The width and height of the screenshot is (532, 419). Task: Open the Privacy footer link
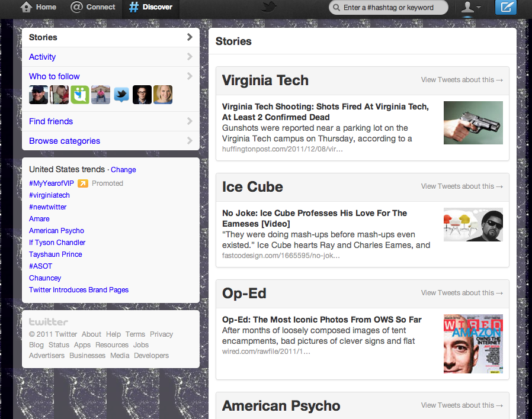tap(162, 334)
